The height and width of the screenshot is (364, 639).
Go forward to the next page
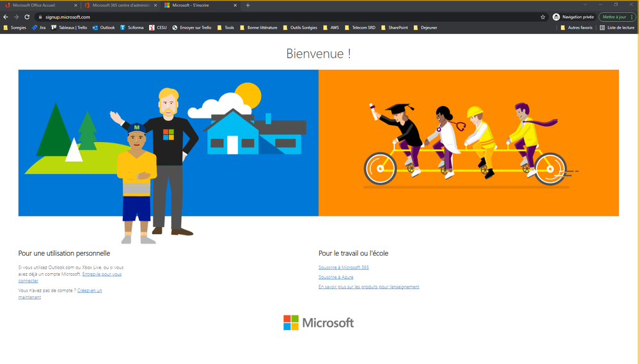tap(16, 17)
